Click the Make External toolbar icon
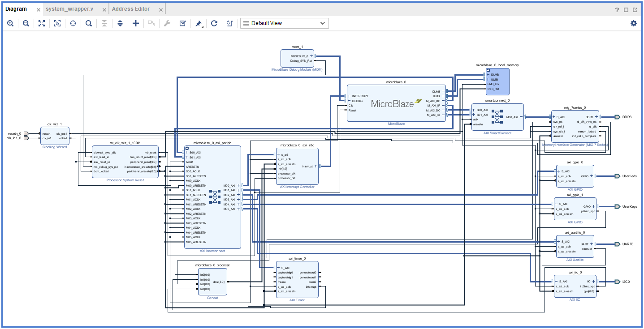Viewport: 644px width, 329px height. [x=151, y=23]
